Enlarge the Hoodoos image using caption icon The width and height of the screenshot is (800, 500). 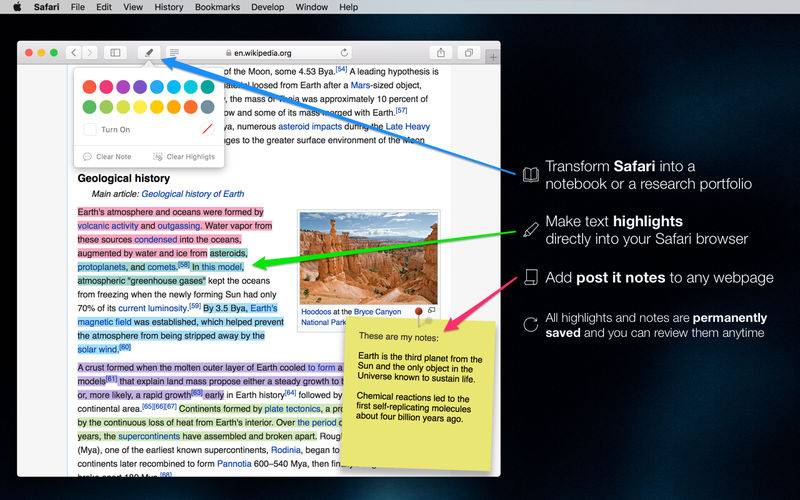(432, 310)
